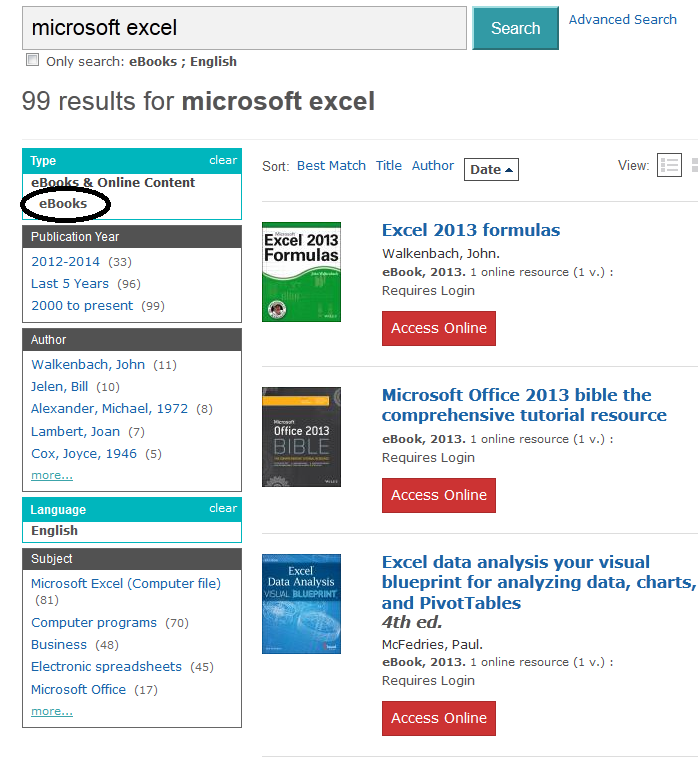Click the microsoft excel search field

click(244, 28)
